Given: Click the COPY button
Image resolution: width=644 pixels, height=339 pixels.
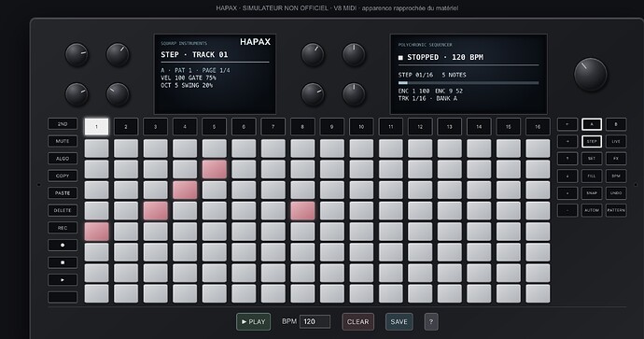Looking at the screenshot, I should (x=63, y=176).
